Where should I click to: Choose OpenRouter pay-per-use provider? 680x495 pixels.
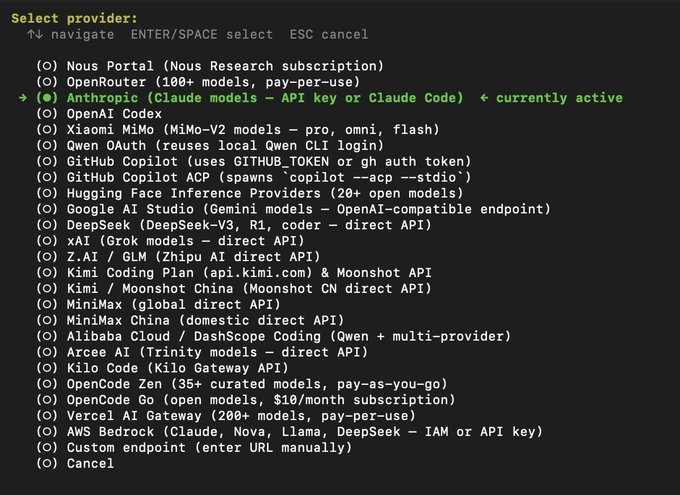198,82
